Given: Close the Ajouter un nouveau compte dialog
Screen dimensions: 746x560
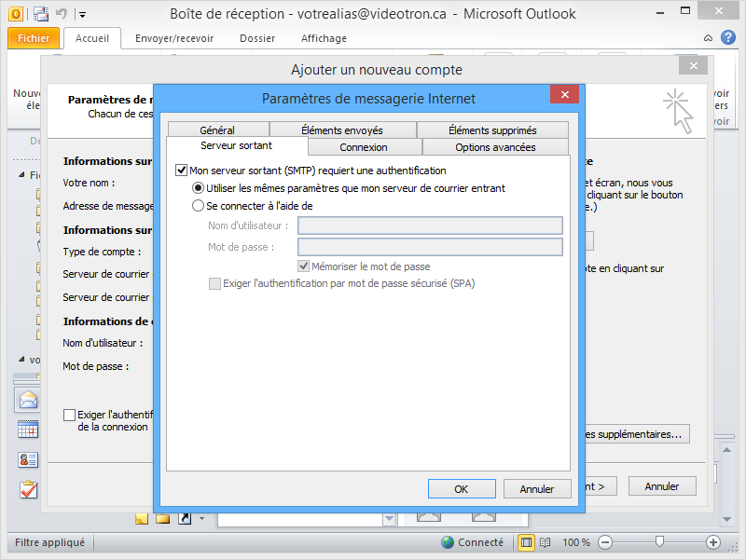Looking at the screenshot, I should click(x=693, y=65).
